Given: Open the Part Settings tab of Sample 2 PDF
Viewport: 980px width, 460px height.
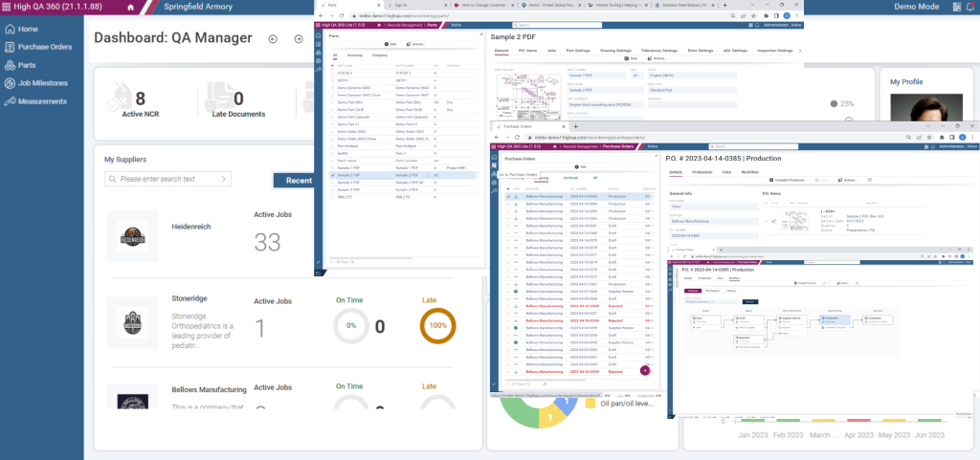Looking at the screenshot, I should [578, 50].
